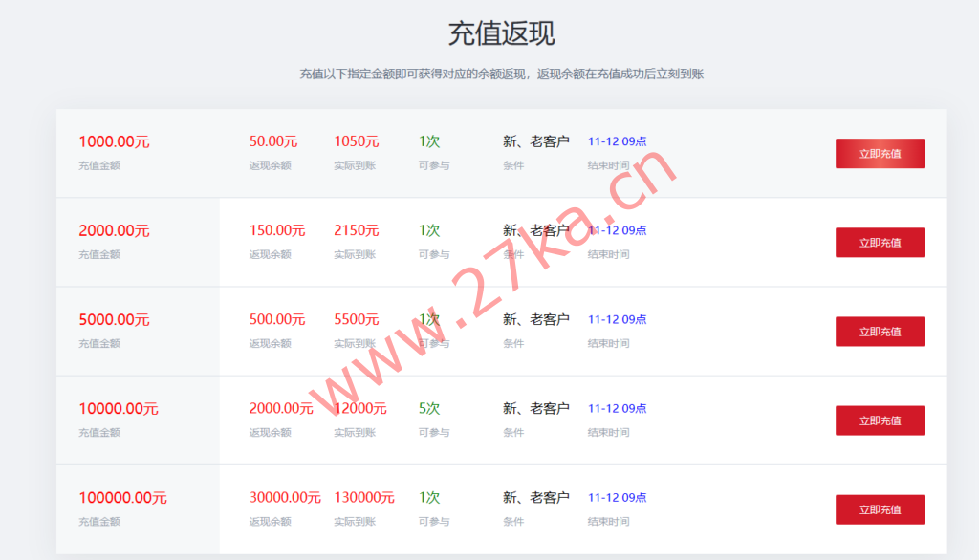
Task: Click 立即充值 in the 10000.00元 row
Action: click(x=880, y=420)
